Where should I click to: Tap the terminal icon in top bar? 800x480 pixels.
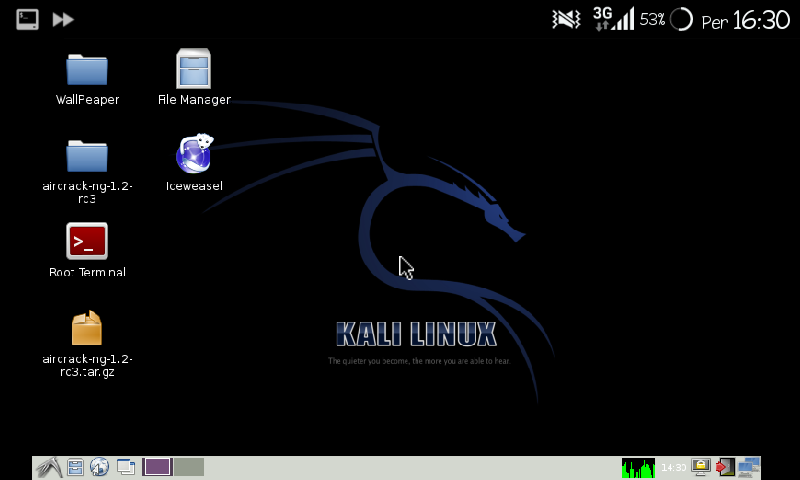pos(27,19)
